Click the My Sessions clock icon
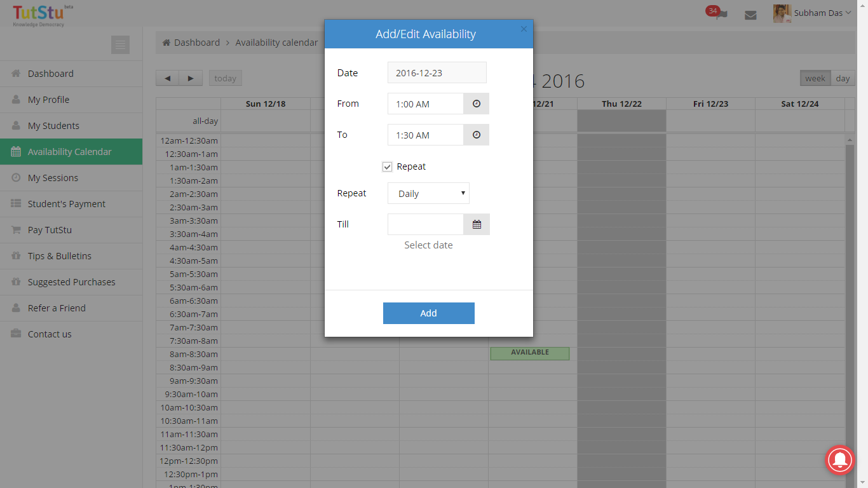This screenshot has width=868, height=488. tap(16, 177)
